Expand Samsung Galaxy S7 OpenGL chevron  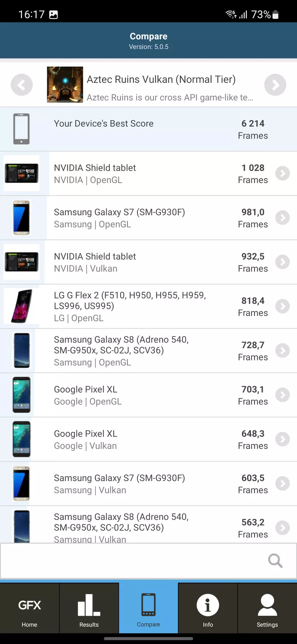pyautogui.click(x=282, y=218)
